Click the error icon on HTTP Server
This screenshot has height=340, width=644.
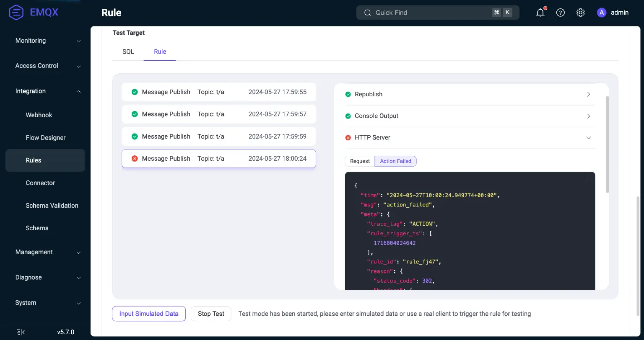point(348,137)
